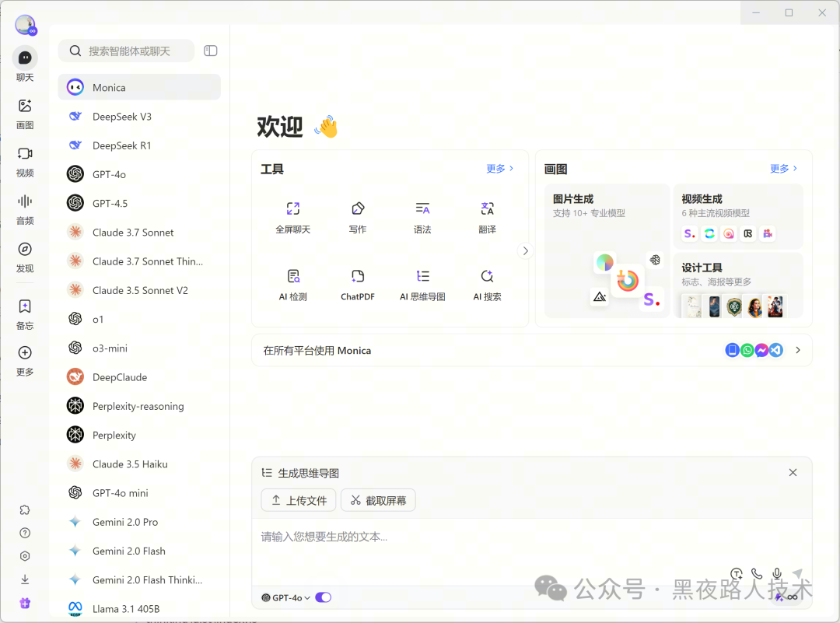Open the 写作 writing tool
This screenshot has height=623, width=840.
[358, 218]
